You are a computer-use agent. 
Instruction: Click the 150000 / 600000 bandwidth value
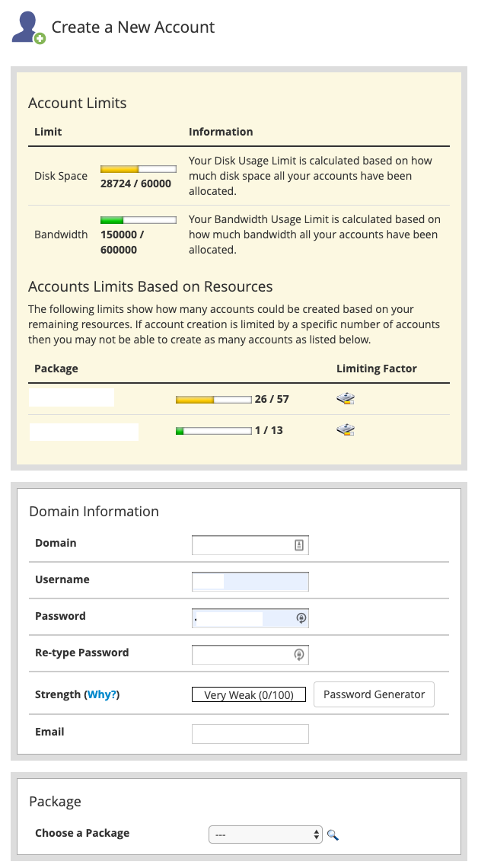(123, 242)
